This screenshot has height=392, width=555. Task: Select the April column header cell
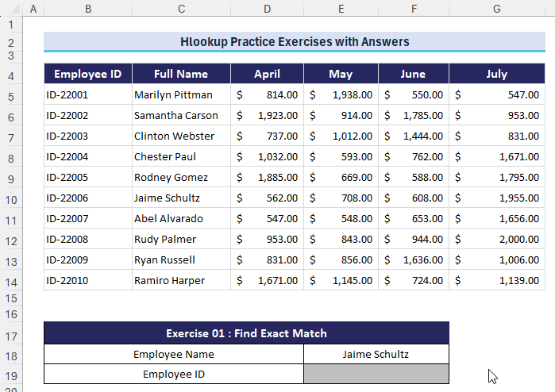tap(267, 74)
